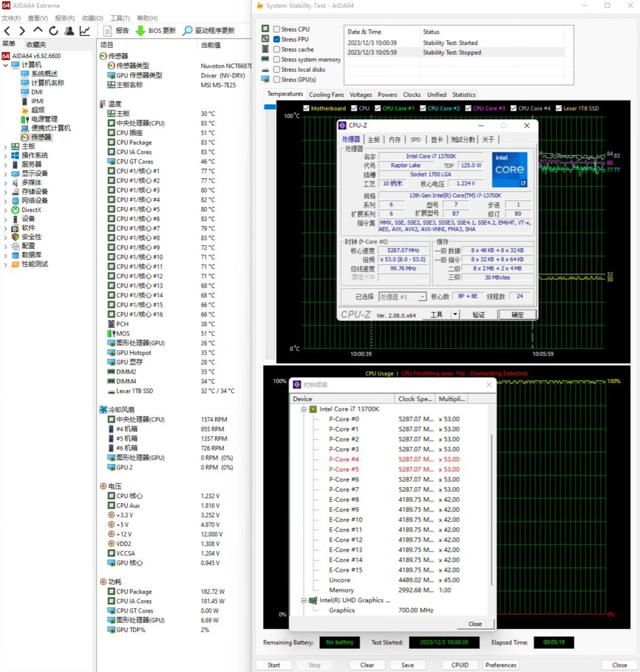This screenshot has width=640, height=672.
Task: Enable Stress local disks checkbox
Action: point(277,69)
